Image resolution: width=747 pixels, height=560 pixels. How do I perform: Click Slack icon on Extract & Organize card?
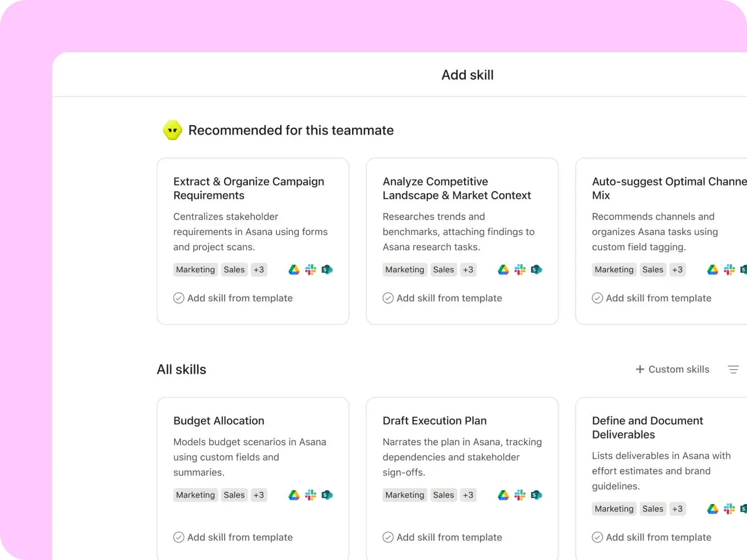point(311,270)
